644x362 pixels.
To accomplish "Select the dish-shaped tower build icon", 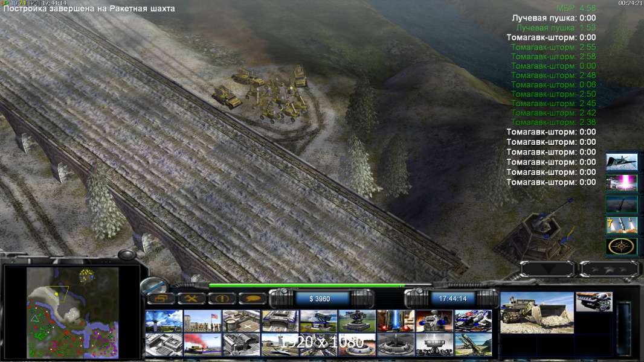I will [x=434, y=344].
